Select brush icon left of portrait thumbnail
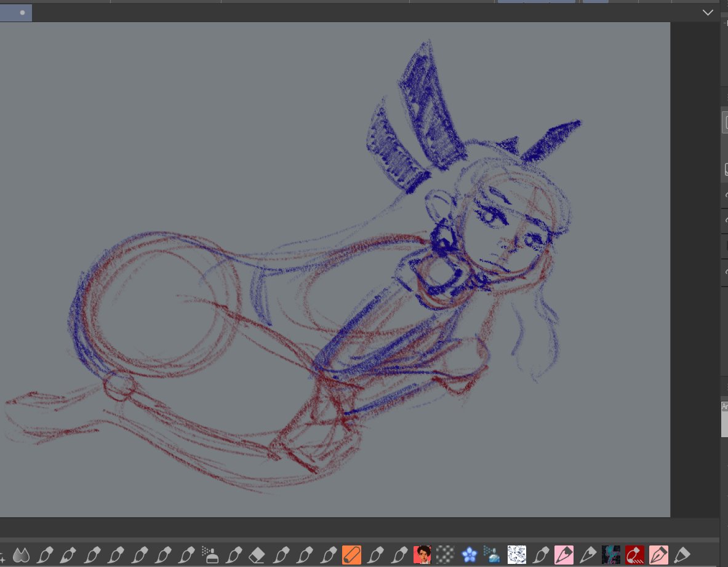This screenshot has width=728, height=567. click(x=399, y=555)
